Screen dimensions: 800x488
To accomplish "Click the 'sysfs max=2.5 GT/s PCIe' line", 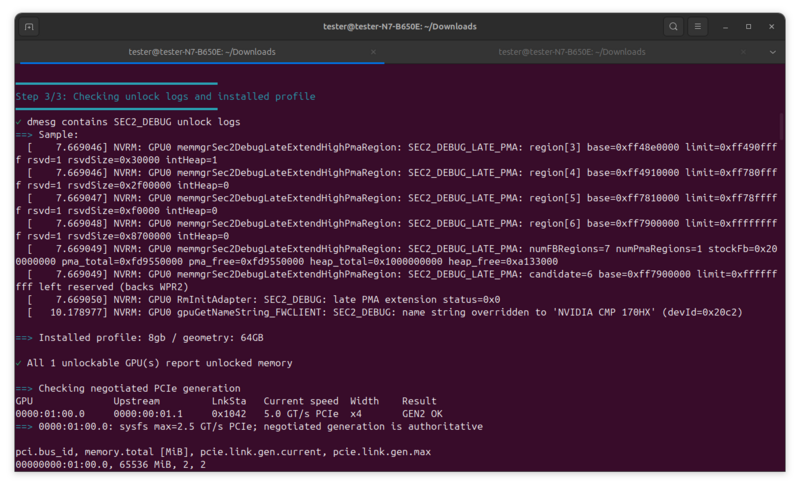I will pyautogui.click(x=249, y=427).
